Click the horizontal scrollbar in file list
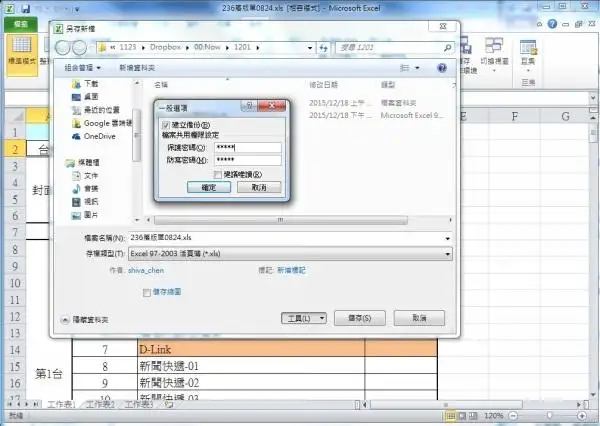This screenshot has height=426, width=600. click(x=280, y=220)
